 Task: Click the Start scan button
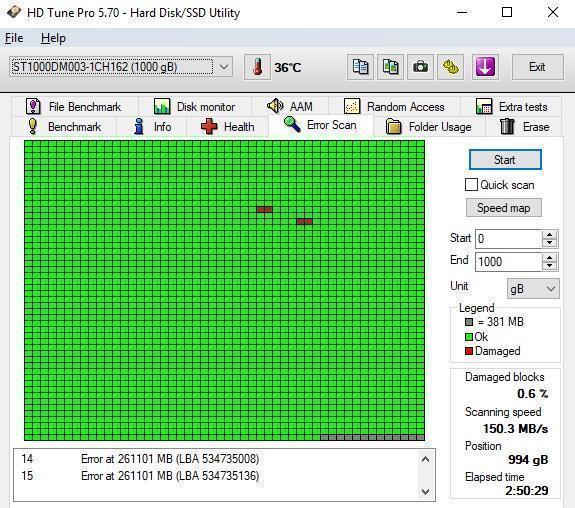click(x=505, y=160)
